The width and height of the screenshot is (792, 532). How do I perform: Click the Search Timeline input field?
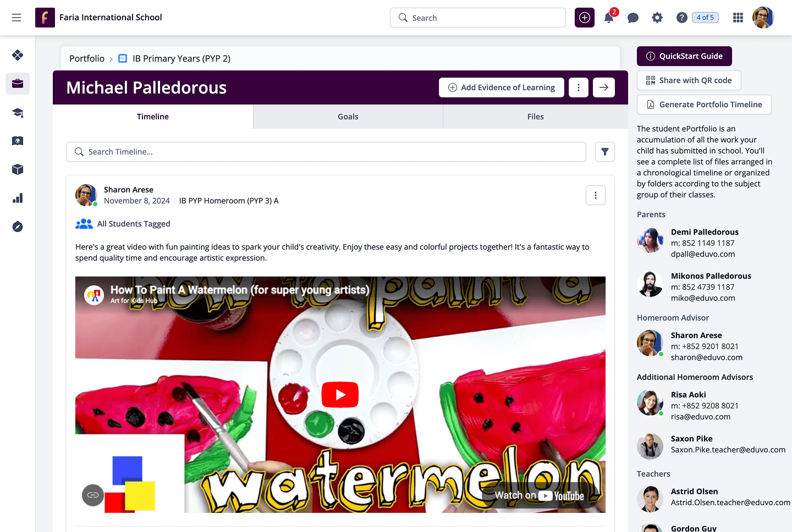click(326, 152)
